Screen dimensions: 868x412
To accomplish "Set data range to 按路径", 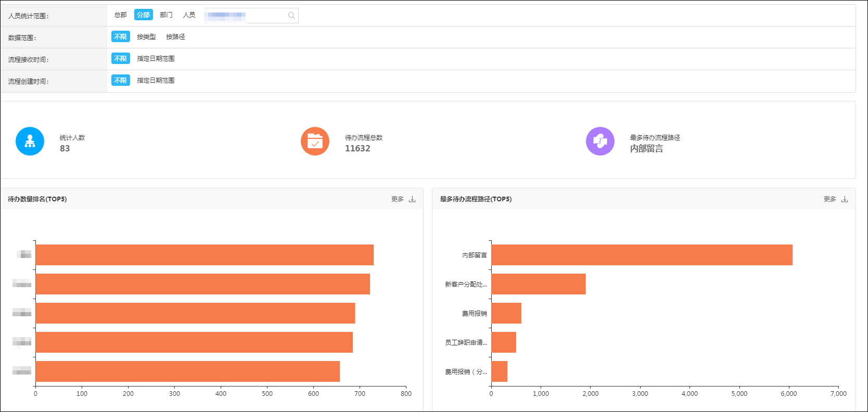I will [x=175, y=37].
